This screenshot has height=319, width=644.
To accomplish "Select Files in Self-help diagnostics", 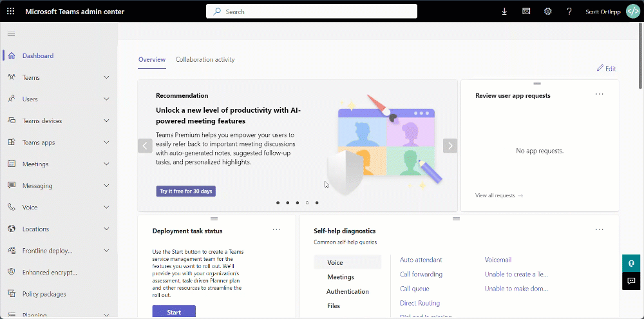I will (334, 306).
